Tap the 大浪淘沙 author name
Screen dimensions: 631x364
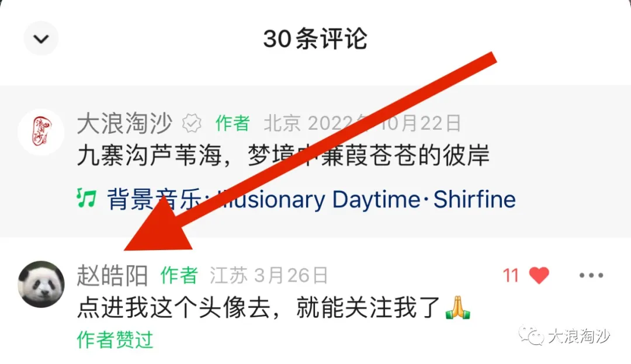click(124, 123)
